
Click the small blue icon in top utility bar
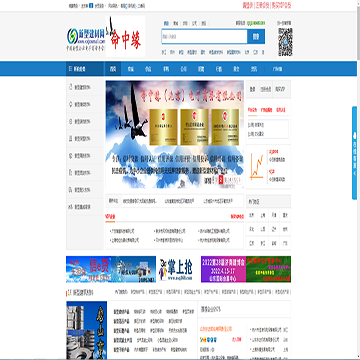click(x=91, y=6)
